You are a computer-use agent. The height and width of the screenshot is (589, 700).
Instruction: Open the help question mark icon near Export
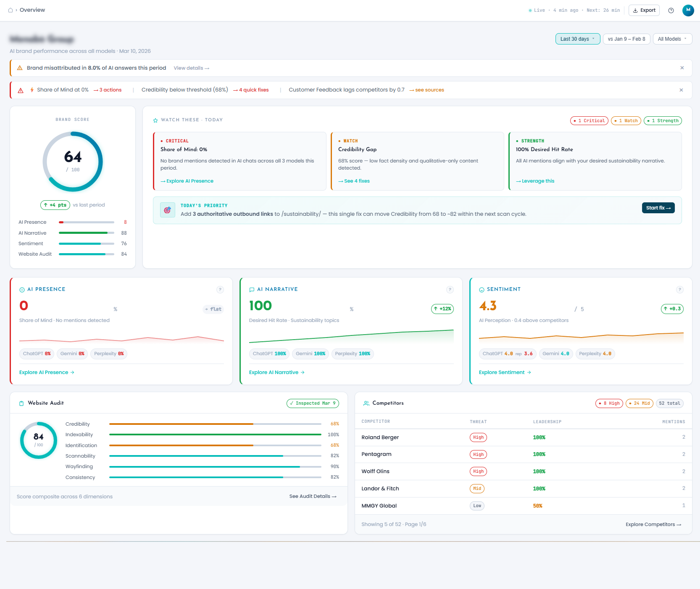(671, 10)
